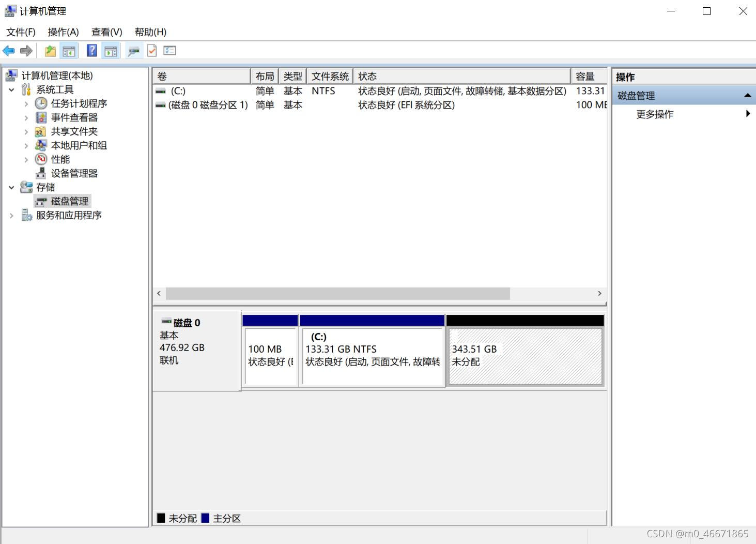Sort by the 类型 column header
Screen dimensions: 756x544
click(292, 77)
